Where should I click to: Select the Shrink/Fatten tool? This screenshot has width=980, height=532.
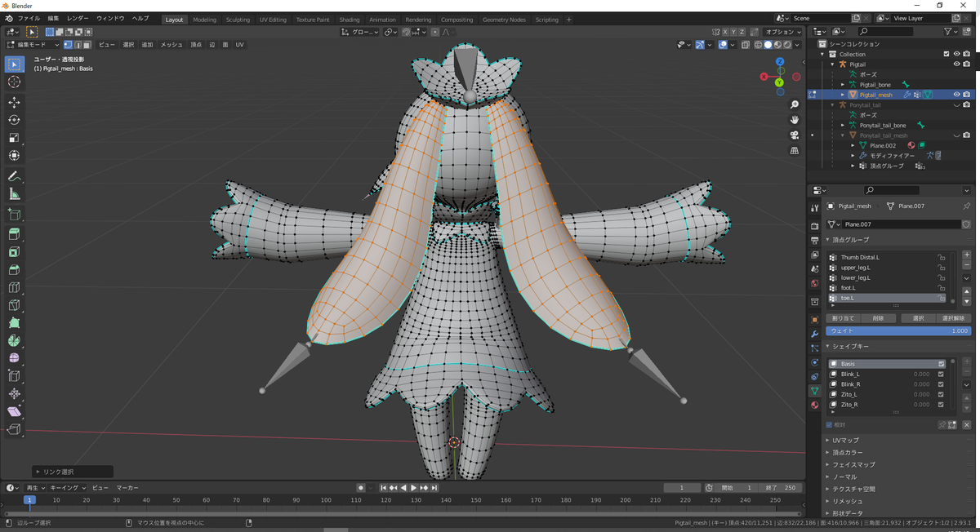point(14,394)
